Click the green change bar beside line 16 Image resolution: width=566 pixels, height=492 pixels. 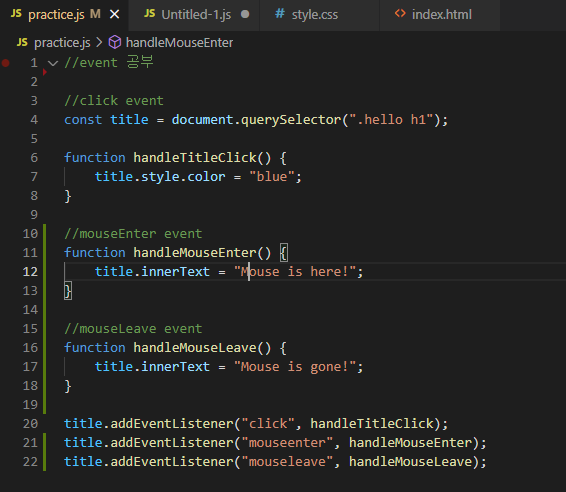[44, 348]
